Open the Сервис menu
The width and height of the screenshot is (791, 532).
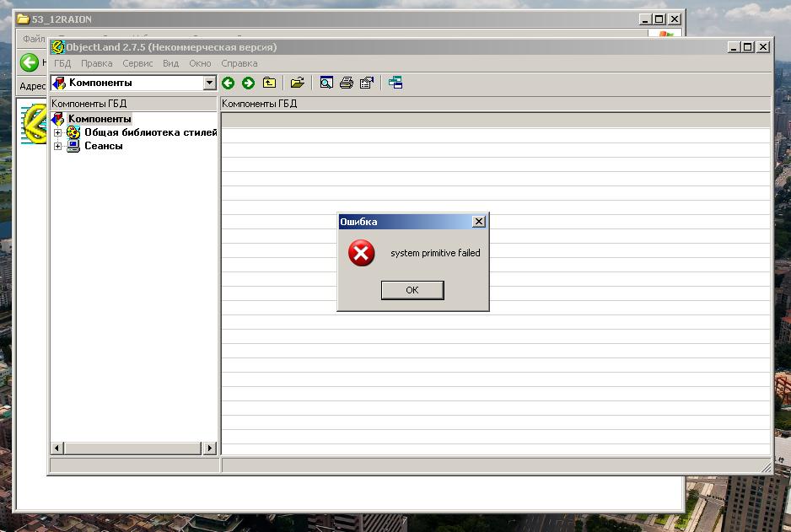click(137, 63)
